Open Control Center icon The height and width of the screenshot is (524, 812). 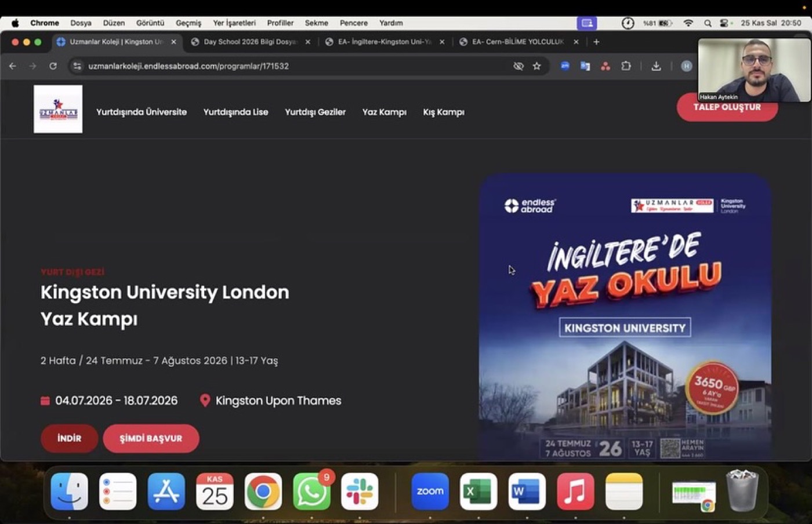[x=725, y=23]
